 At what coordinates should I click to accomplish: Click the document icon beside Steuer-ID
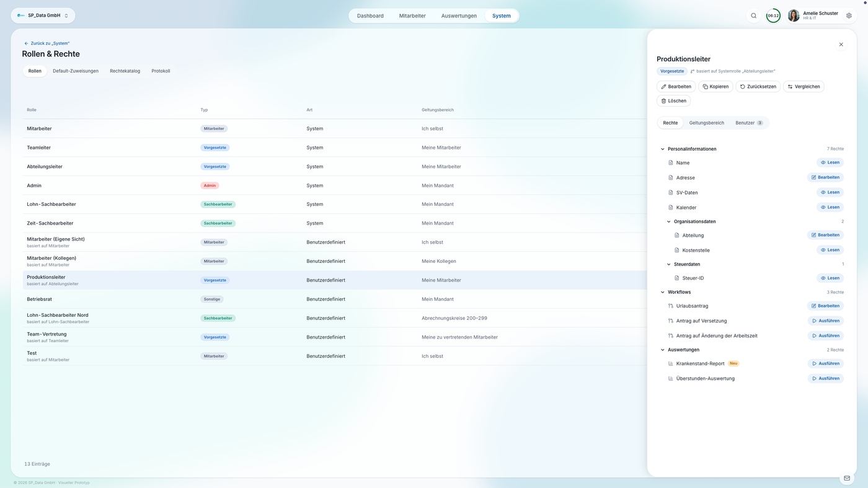(677, 278)
